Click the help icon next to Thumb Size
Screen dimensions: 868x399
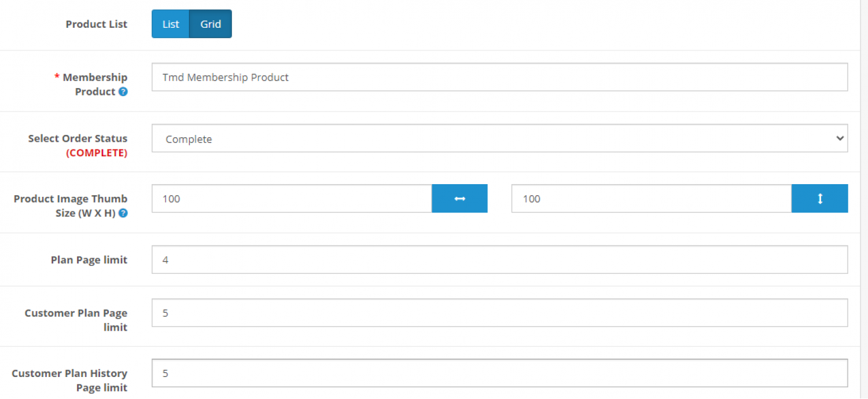coord(123,213)
